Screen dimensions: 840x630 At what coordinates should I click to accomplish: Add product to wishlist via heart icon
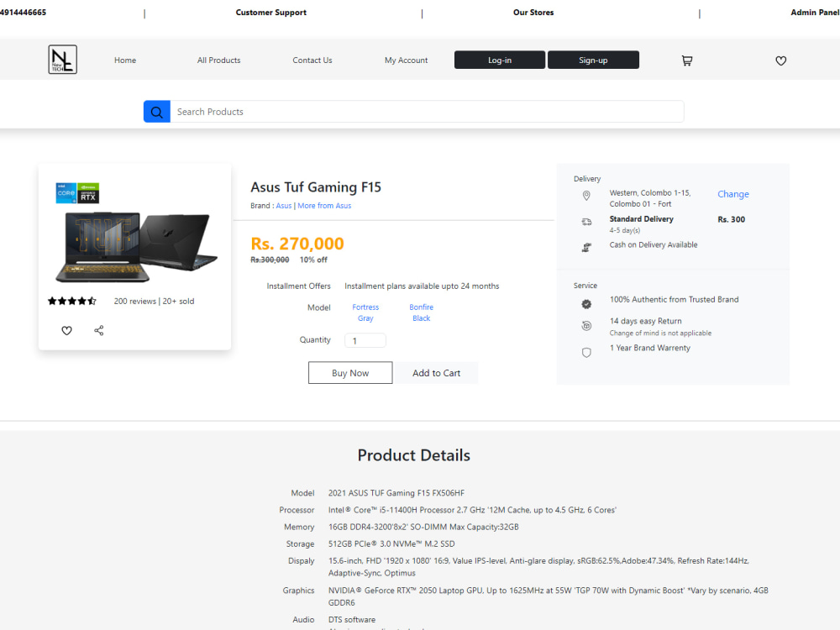(x=66, y=330)
